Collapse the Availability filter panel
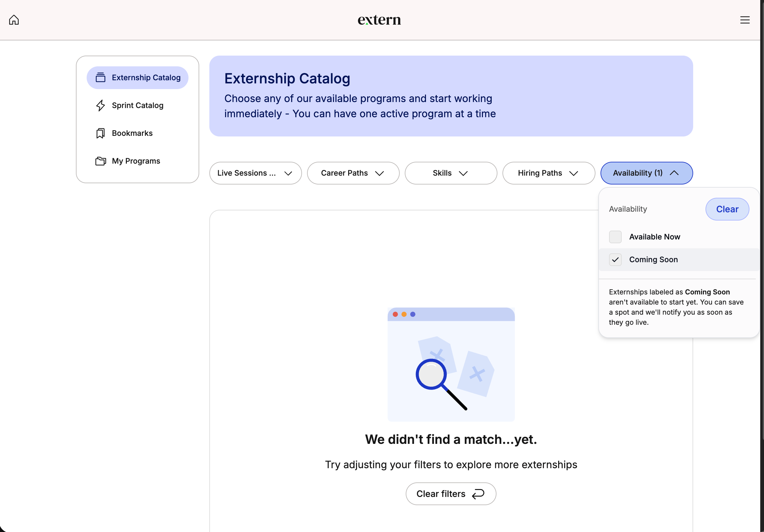 [646, 173]
